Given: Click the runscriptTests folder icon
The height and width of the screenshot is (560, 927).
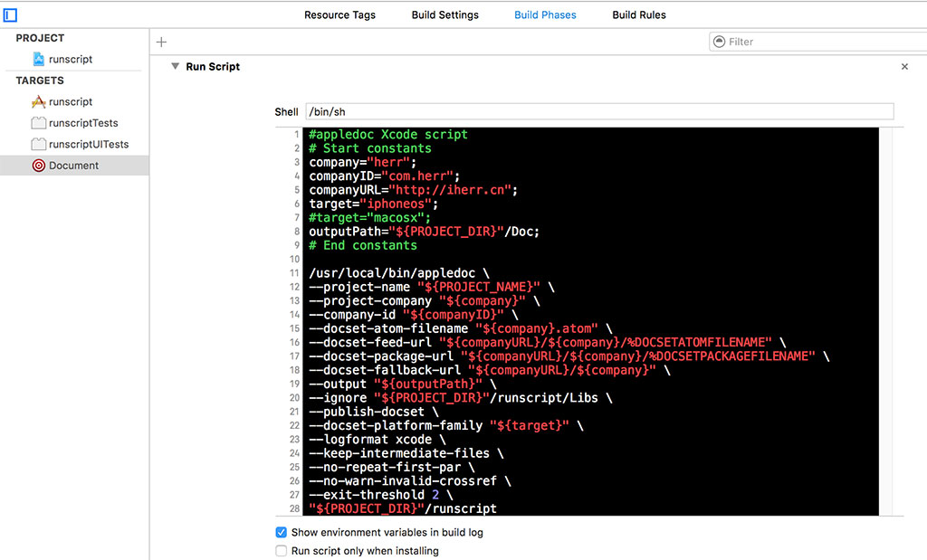Looking at the screenshot, I should pos(38,123).
